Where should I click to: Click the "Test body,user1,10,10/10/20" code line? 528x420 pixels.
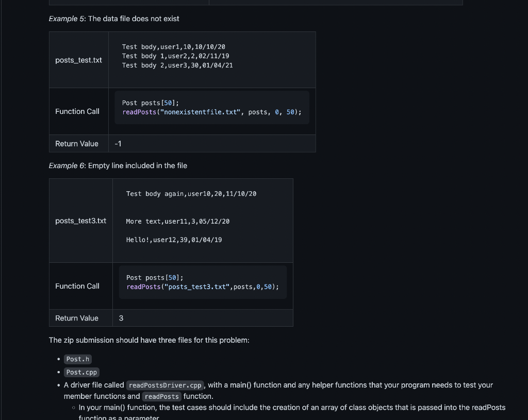click(173, 47)
